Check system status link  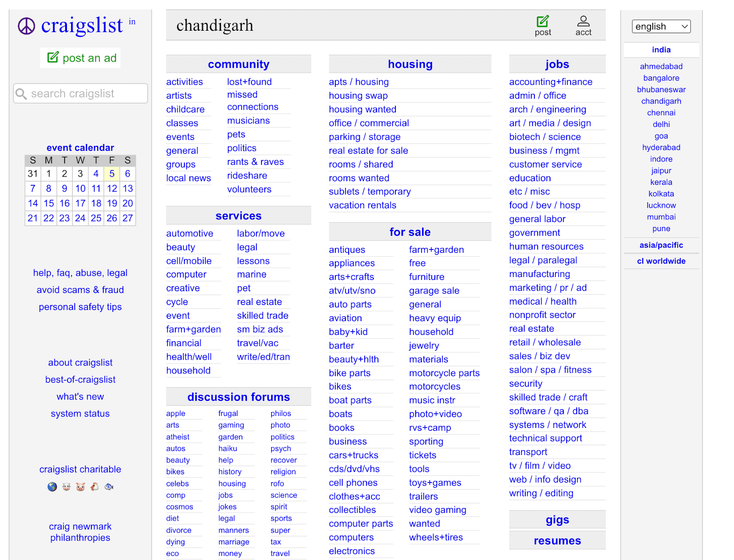(80, 414)
